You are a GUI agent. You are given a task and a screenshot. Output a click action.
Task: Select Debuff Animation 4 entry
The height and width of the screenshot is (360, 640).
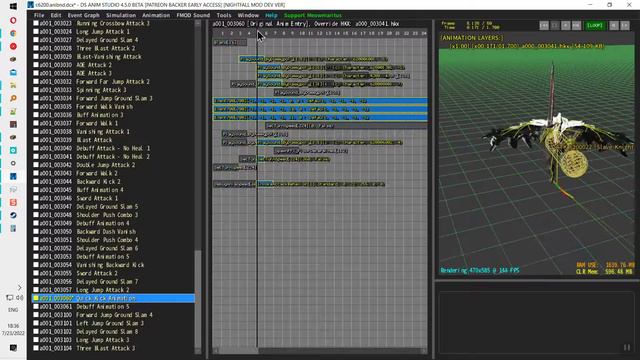tap(113, 223)
